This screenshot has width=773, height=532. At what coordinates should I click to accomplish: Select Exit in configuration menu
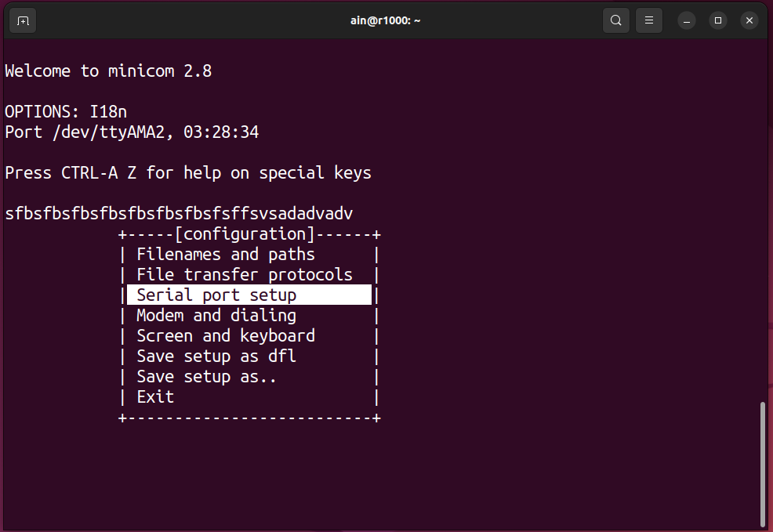[x=155, y=396]
